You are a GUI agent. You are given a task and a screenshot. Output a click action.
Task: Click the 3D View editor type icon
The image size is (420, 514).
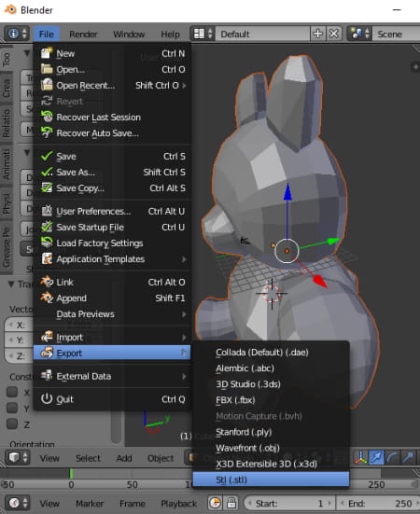[18, 458]
